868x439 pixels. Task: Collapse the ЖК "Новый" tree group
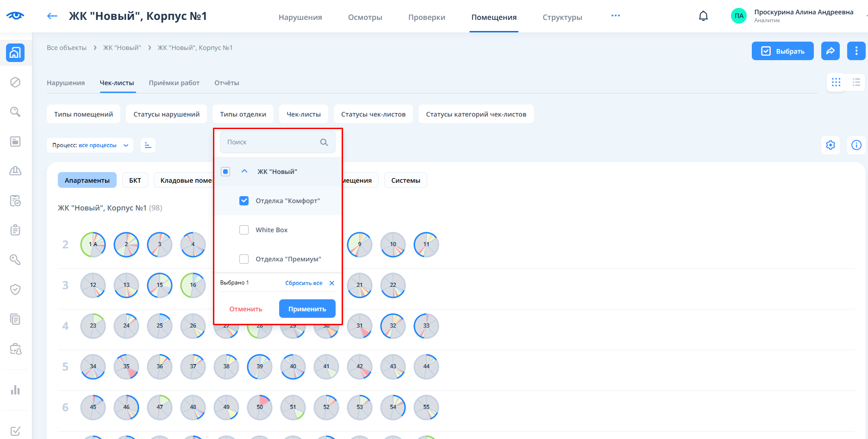click(244, 172)
